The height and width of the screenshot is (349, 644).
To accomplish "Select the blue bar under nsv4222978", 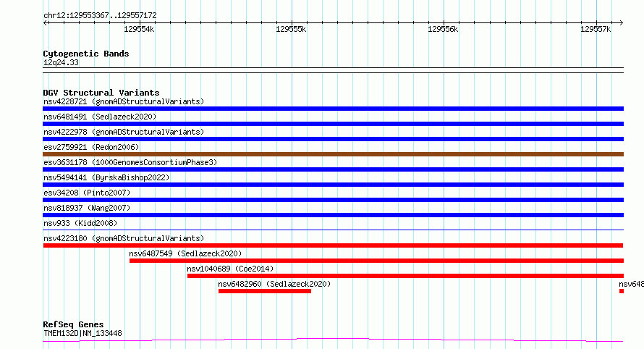I will (333, 139).
